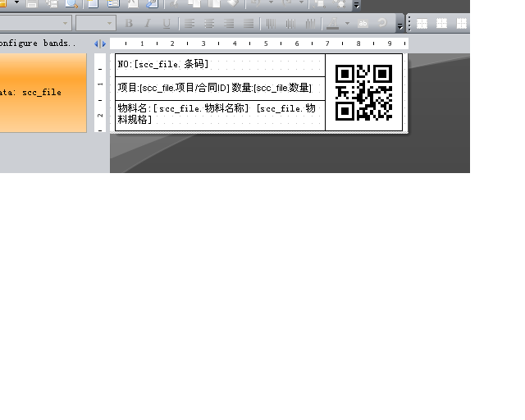Screen dimensions: 525x420
Task: Click the Save report icon
Action: click(32, 3)
